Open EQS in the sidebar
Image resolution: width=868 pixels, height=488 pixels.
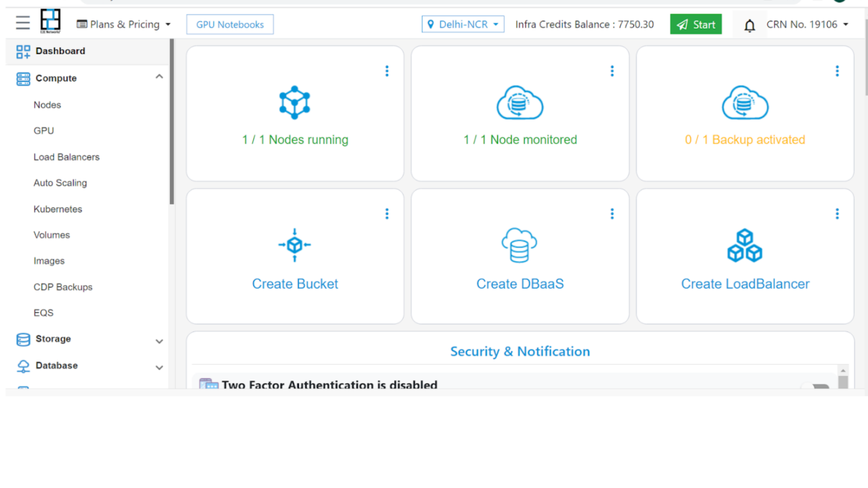click(x=44, y=313)
